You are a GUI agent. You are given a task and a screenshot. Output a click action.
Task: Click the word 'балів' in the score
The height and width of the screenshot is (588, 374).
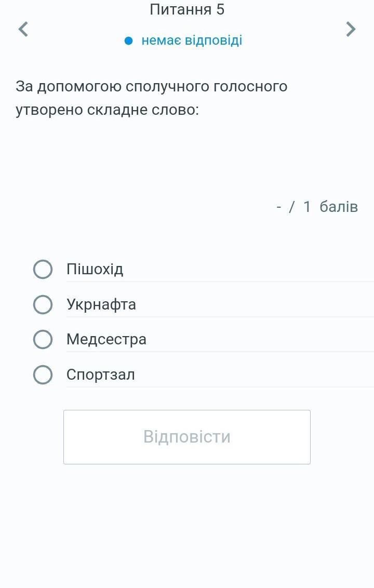[339, 207]
